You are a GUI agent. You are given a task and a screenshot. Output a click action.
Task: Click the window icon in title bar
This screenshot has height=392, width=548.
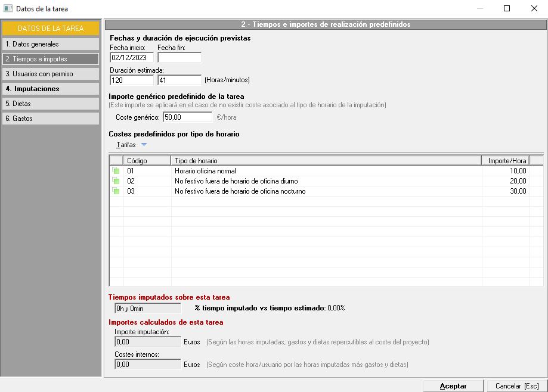[x=8, y=8]
